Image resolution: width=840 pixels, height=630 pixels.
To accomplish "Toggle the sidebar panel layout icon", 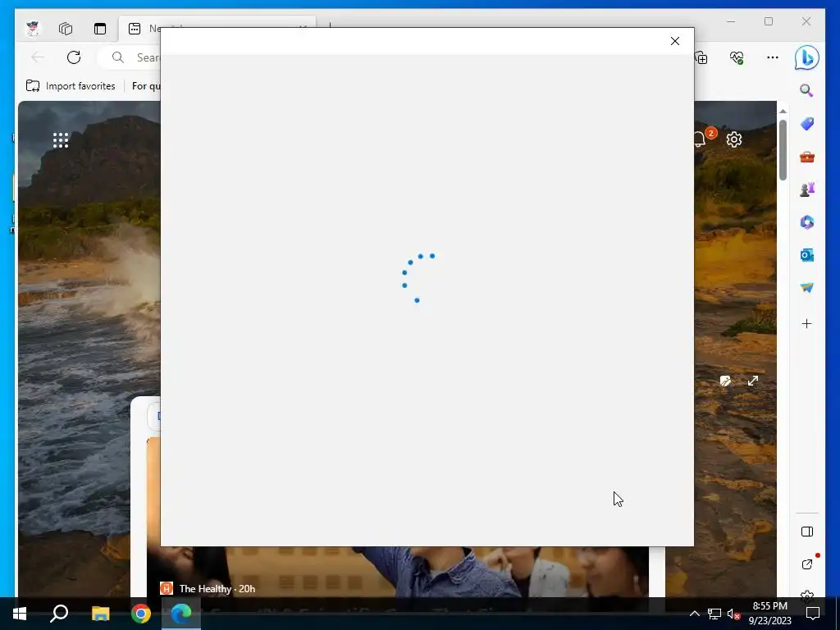I will [807, 532].
